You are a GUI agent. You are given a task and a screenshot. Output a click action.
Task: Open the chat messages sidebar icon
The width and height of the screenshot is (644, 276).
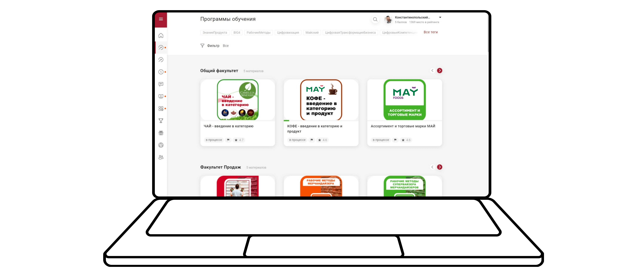pyautogui.click(x=161, y=84)
